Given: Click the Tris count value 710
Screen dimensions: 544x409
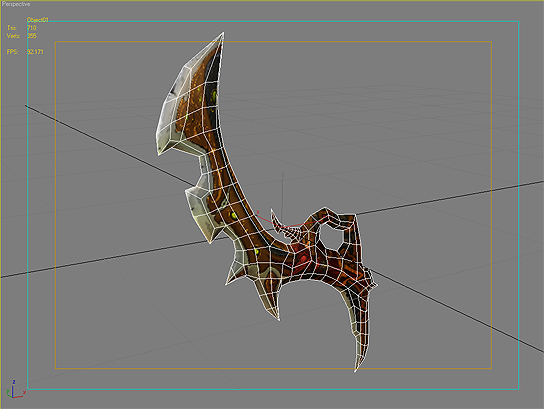Looking at the screenshot, I should 32,28.
